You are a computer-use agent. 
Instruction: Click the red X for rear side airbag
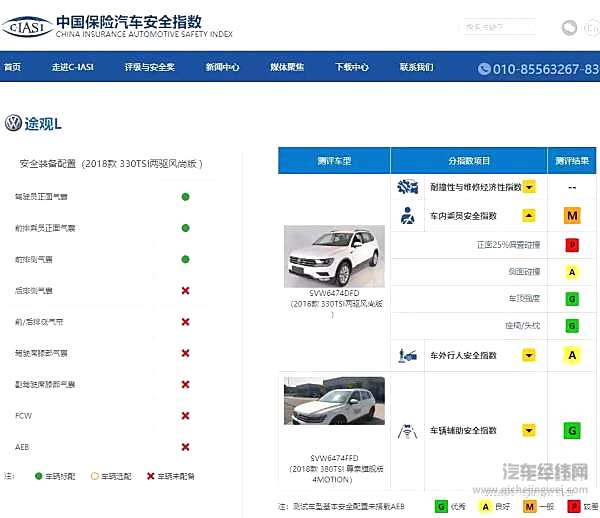186,291
